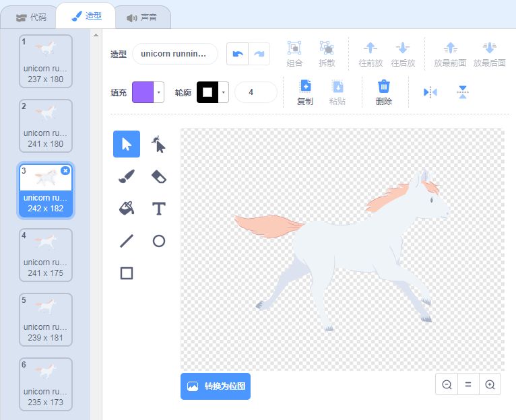The image size is (516, 420).
Task: Click the costume list scroll-up arrow
Action: click(96, 35)
